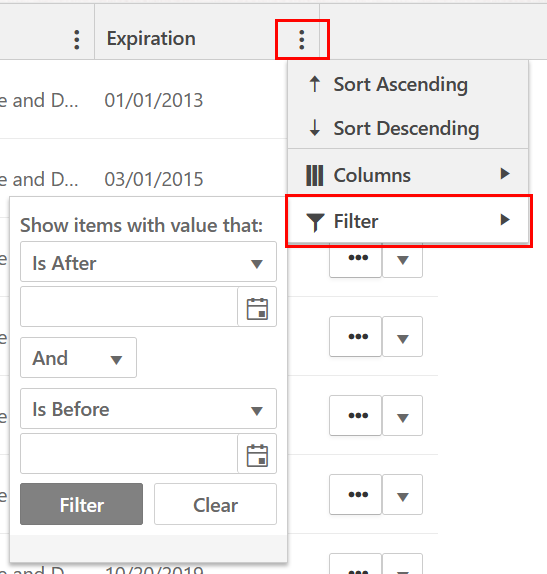Expand the Is After operator dropdown
The width and height of the screenshot is (547, 574).
[x=148, y=262]
